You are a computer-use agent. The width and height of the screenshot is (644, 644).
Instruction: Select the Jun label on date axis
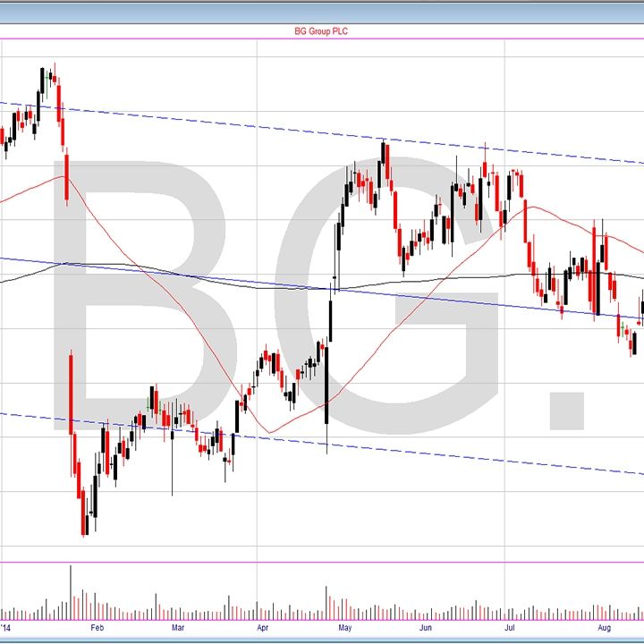(x=426, y=628)
